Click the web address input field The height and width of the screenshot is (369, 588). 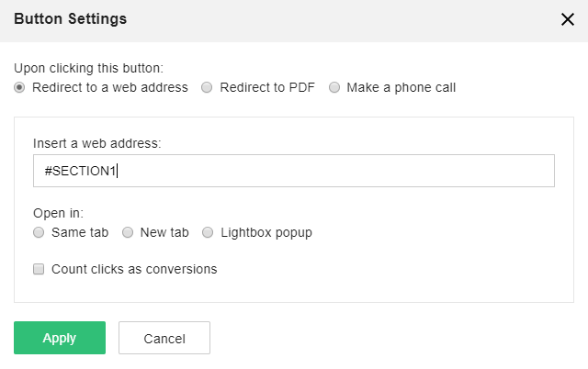pyautogui.click(x=293, y=171)
